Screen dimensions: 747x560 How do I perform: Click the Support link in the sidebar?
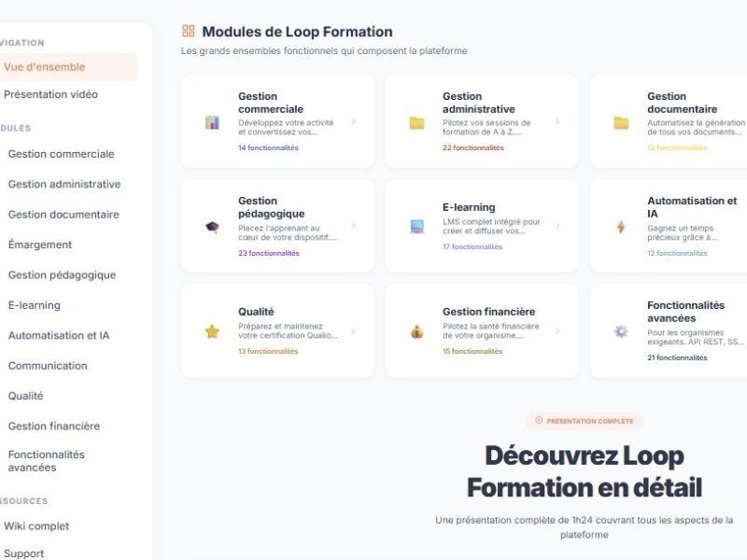[25, 553]
